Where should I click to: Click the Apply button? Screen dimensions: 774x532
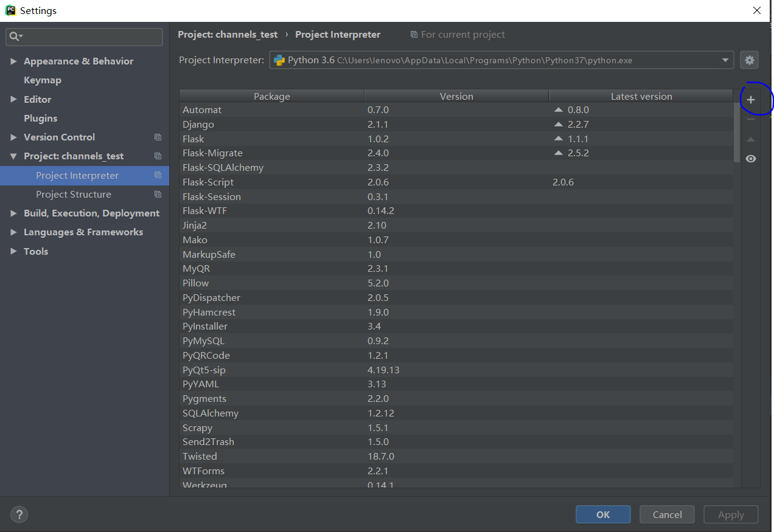[x=731, y=514]
